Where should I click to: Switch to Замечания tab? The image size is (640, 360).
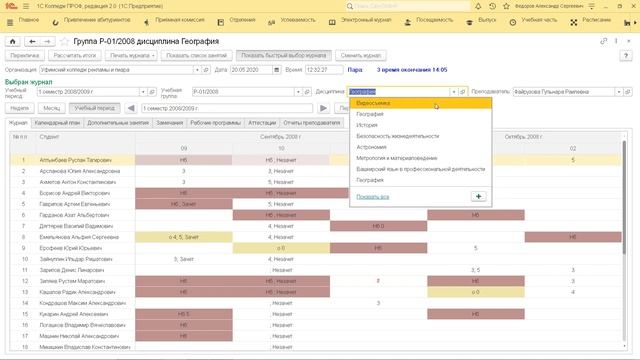[170, 123]
